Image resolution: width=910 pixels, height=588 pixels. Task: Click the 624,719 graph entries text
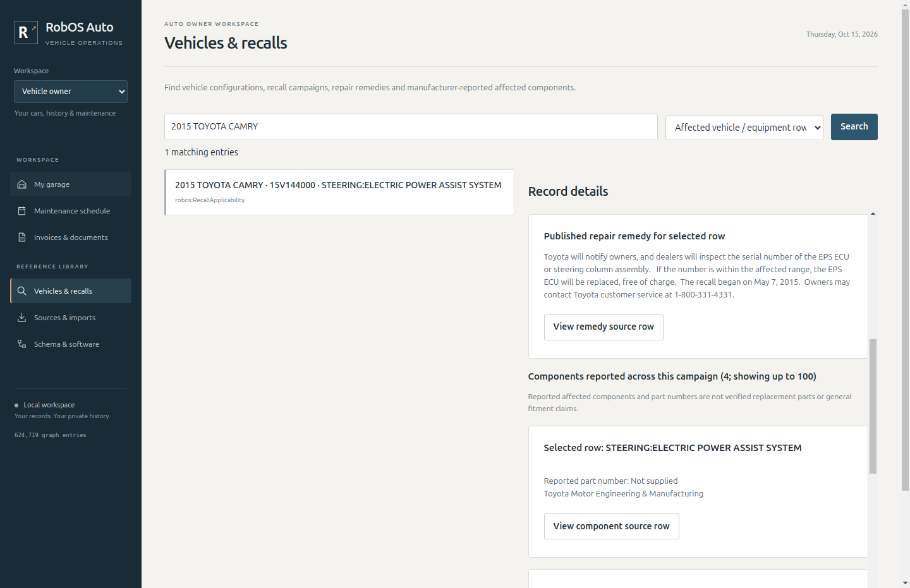click(51, 435)
